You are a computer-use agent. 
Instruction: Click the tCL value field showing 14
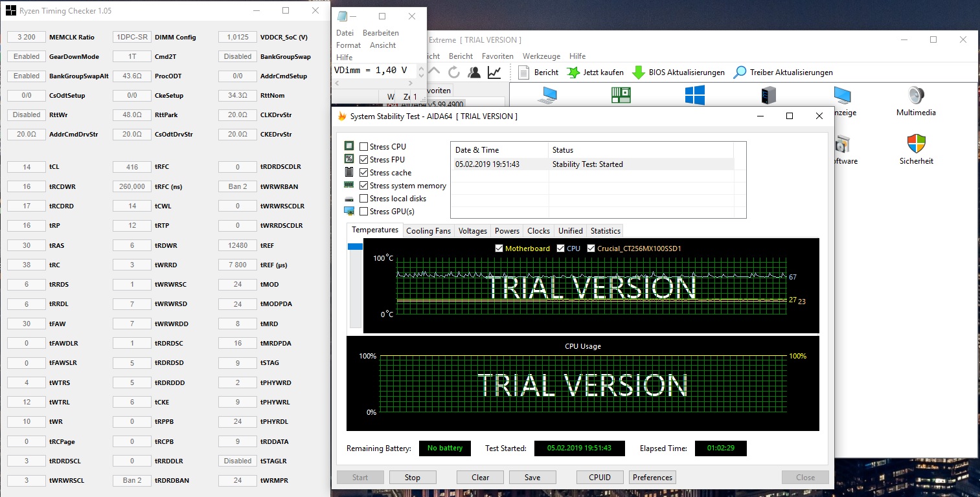27,167
